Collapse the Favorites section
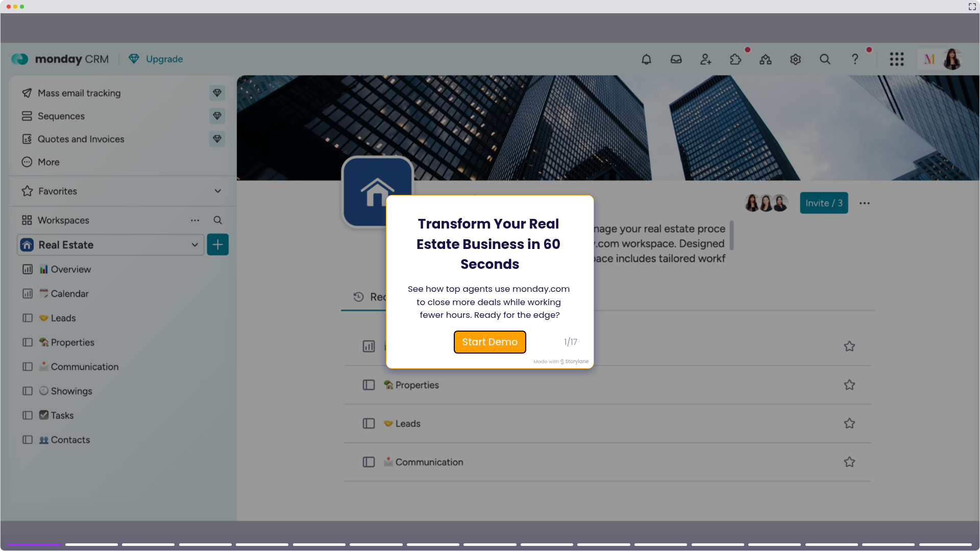 tap(217, 191)
